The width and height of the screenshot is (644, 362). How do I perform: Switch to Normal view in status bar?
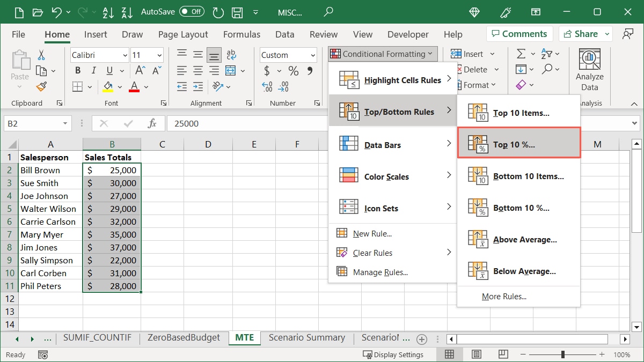coord(449,354)
